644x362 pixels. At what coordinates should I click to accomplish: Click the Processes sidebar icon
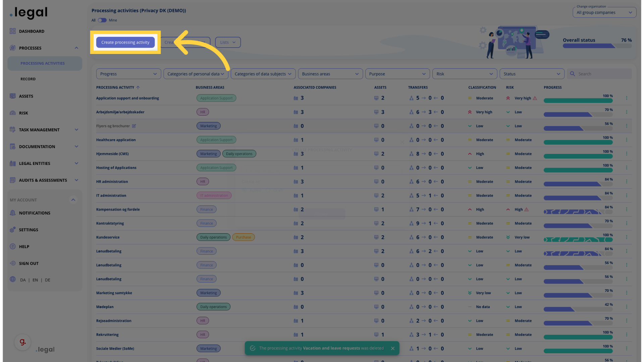click(12, 48)
